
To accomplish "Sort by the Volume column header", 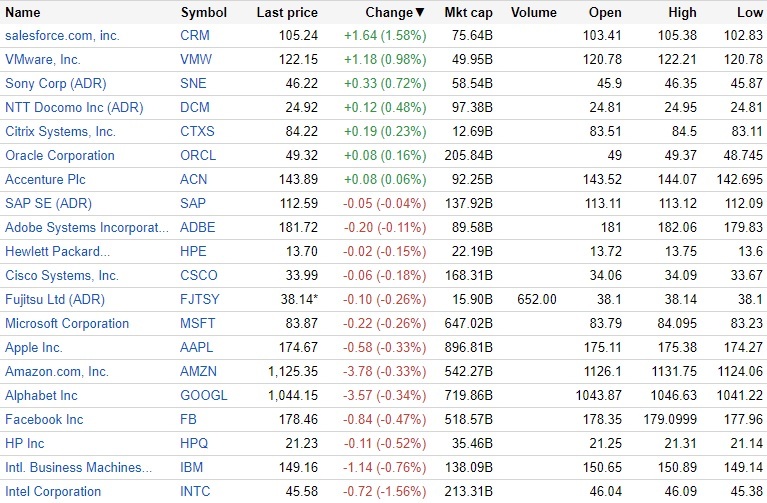I will (533, 13).
